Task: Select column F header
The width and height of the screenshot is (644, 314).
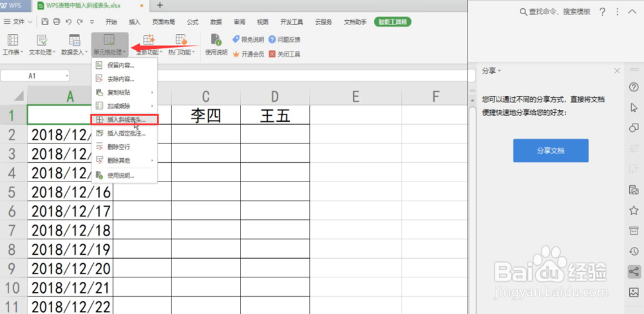Action: [435, 97]
